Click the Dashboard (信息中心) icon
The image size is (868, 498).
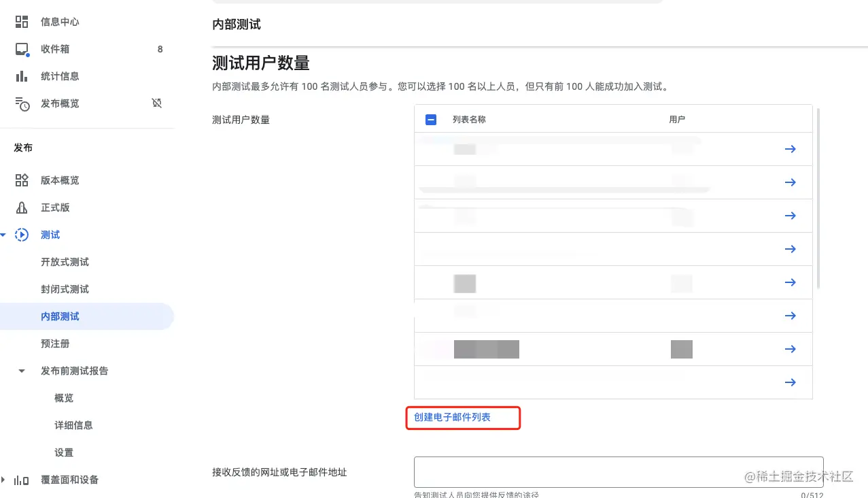22,22
